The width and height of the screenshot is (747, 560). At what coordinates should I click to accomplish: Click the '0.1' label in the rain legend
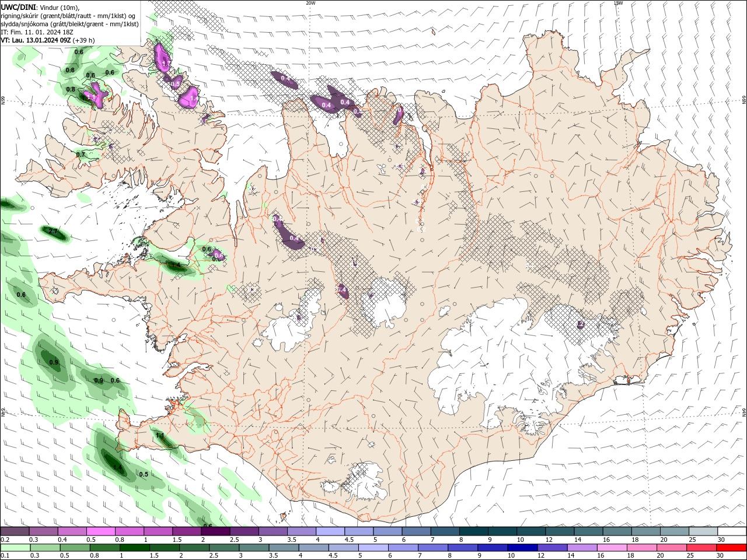5,556
